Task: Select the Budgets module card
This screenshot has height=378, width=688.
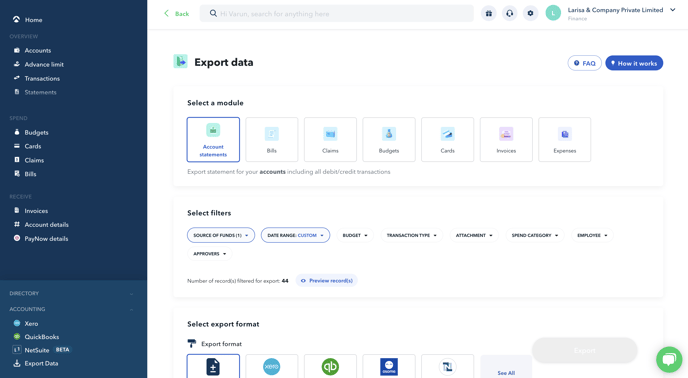Action: click(389, 140)
